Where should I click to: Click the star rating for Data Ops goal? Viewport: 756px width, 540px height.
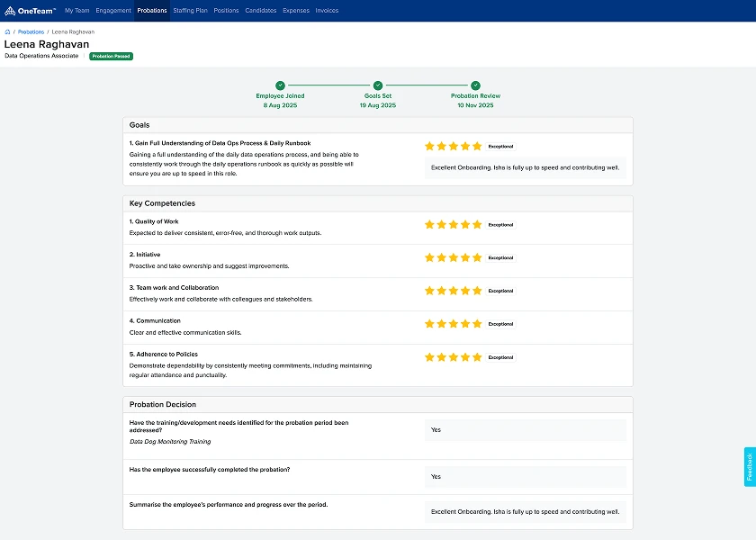point(453,146)
